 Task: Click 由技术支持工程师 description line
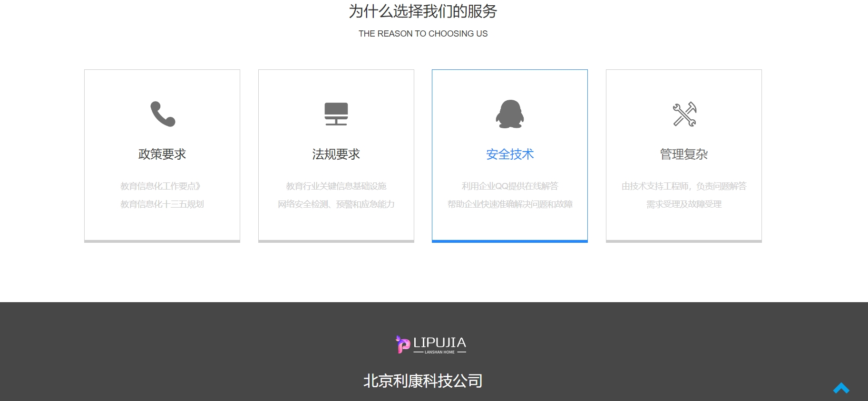[x=683, y=186]
